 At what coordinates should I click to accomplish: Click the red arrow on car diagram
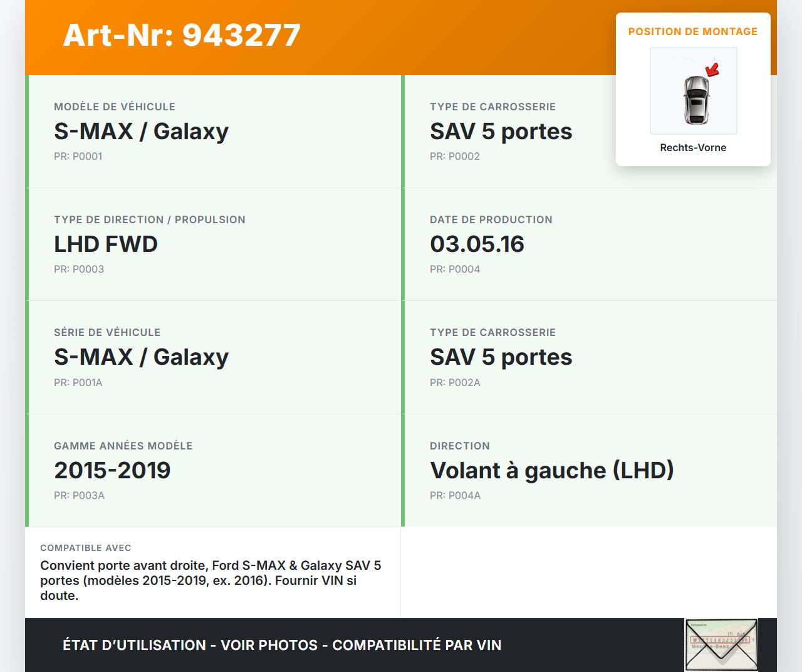coord(712,69)
